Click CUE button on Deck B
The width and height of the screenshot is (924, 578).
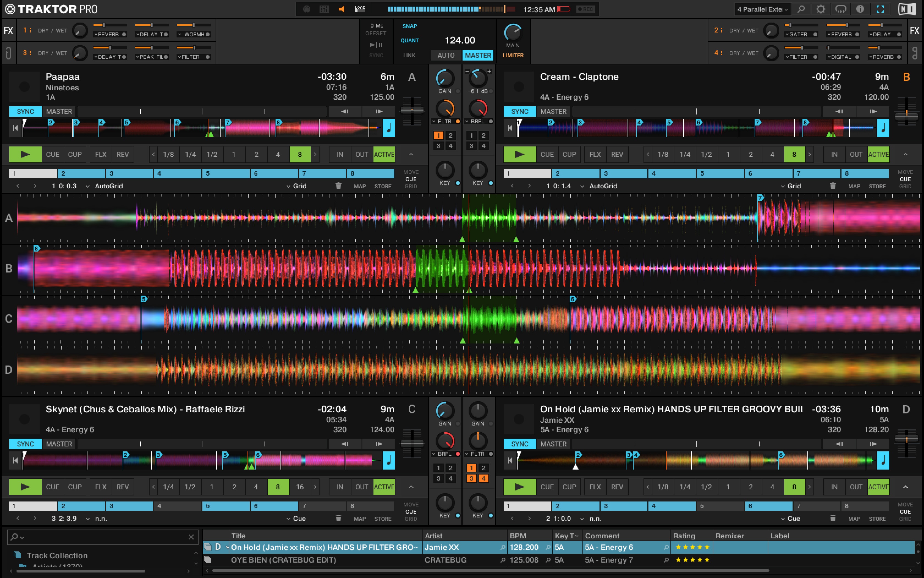pos(547,154)
